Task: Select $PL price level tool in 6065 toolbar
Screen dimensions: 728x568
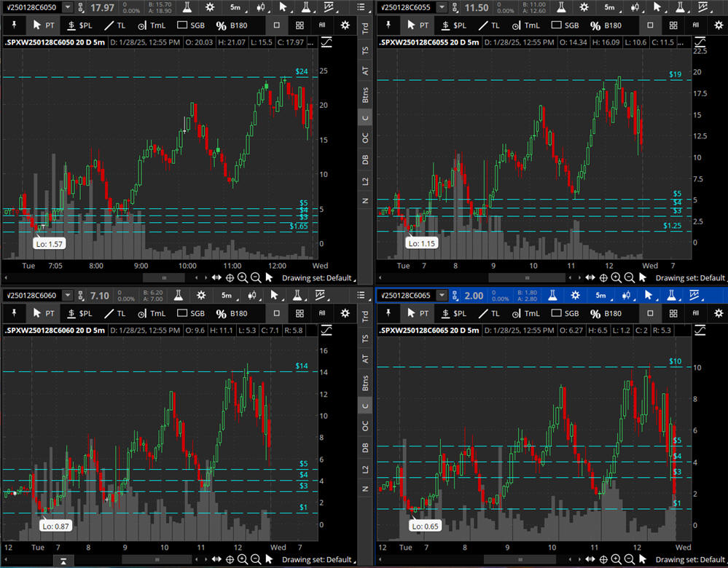Action: point(453,313)
